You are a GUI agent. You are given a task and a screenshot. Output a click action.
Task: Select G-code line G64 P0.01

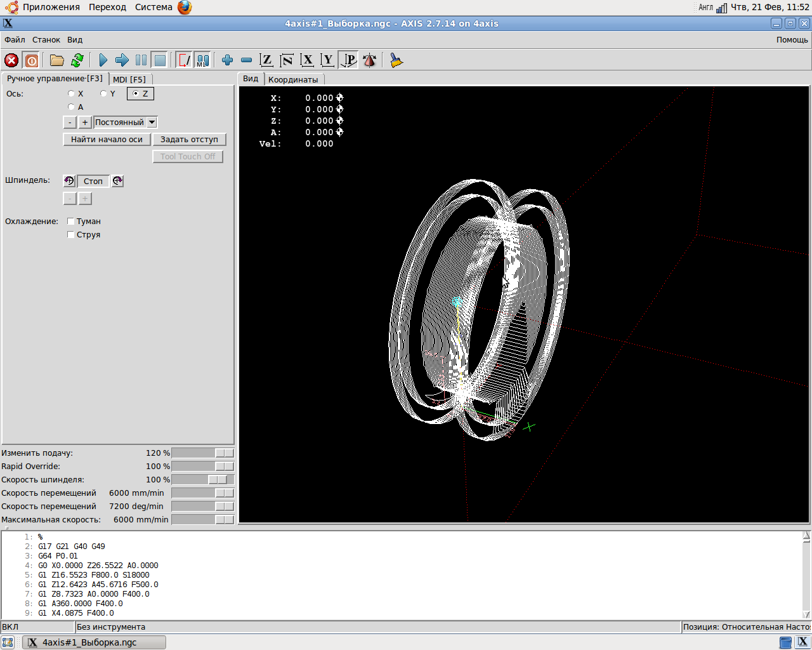(x=58, y=555)
